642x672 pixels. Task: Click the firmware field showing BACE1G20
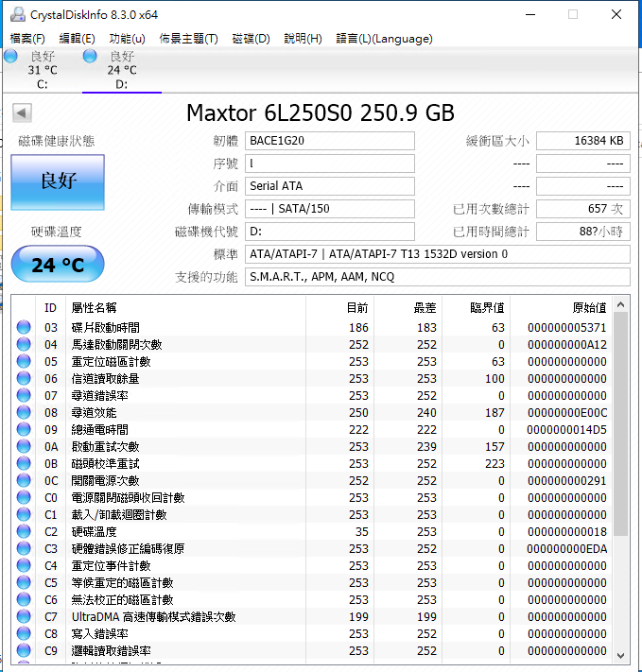(x=329, y=141)
